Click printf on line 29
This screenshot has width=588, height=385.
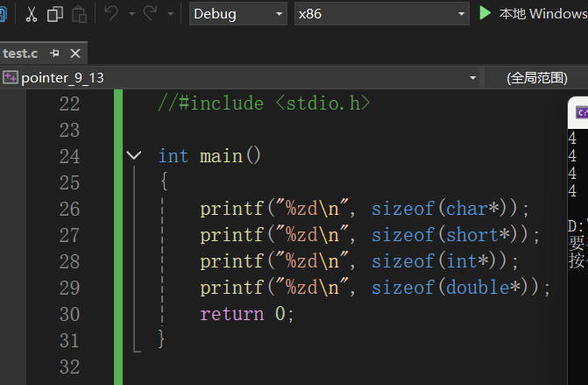coord(232,289)
